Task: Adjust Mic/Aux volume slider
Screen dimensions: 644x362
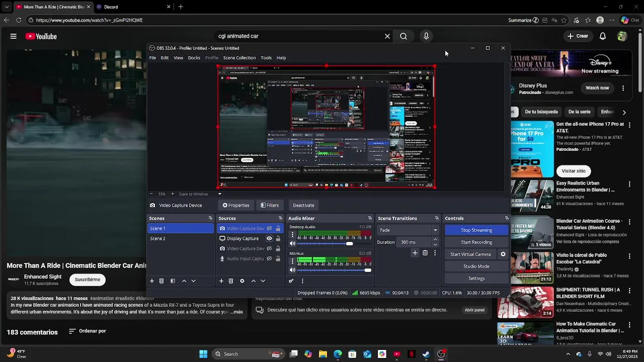Action: pyautogui.click(x=335, y=270)
